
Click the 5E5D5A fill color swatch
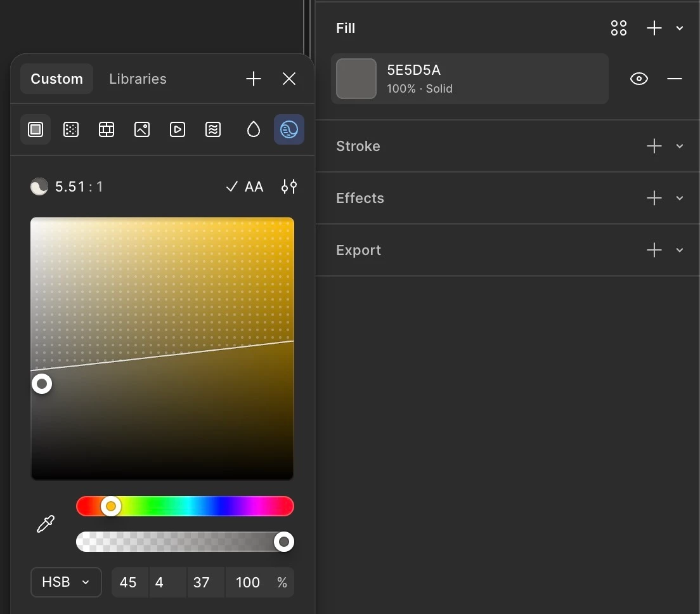coord(356,79)
